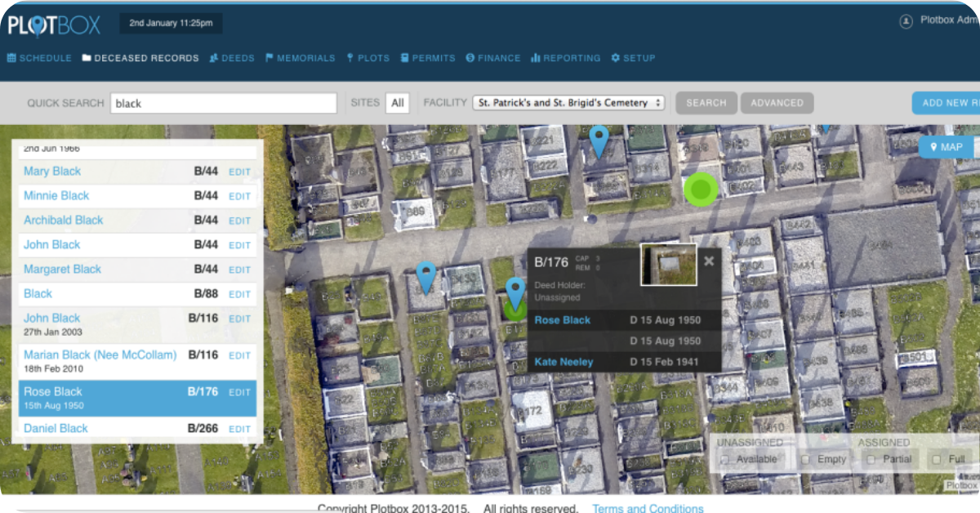Image resolution: width=980 pixels, height=513 pixels.
Task: Open the Deceased Records tab
Action: [x=140, y=58]
